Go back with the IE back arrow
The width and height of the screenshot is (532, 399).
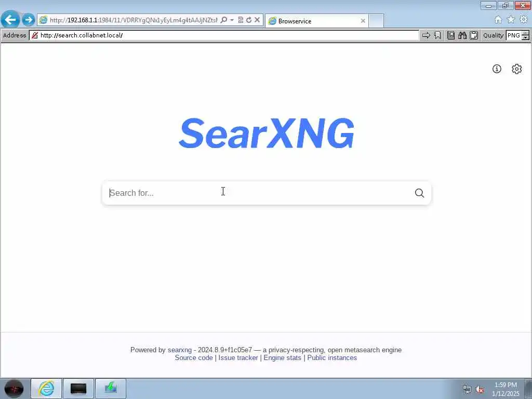pos(10,19)
